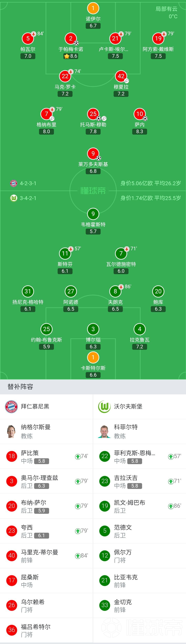Tap 拉克鲁瓦 number 4 player icon

(139, 329)
